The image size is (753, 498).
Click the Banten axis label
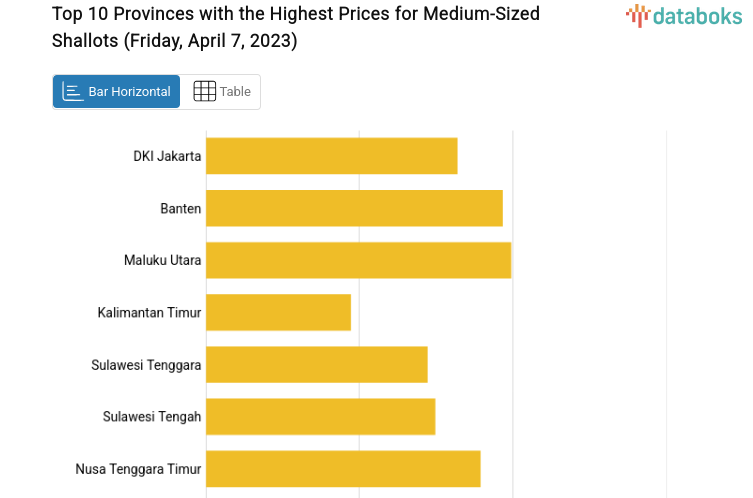[x=181, y=208]
